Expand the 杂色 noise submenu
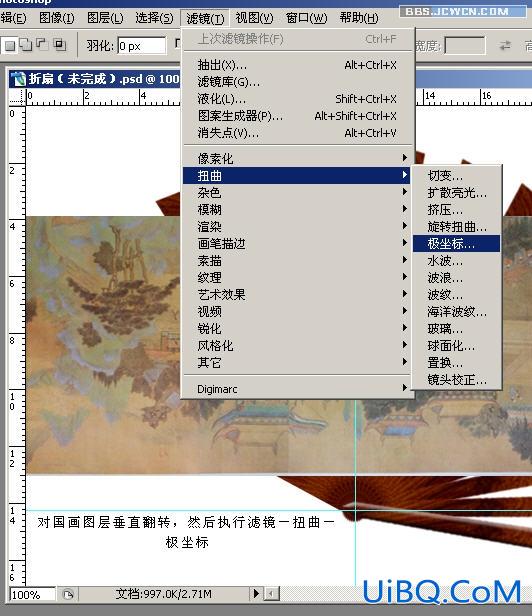The image size is (532, 616). (x=297, y=192)
